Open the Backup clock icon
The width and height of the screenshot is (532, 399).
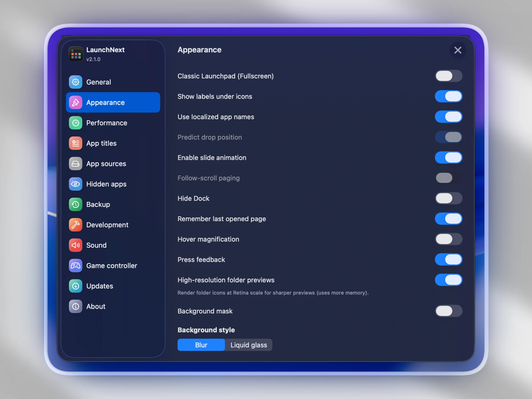point(75,204)
